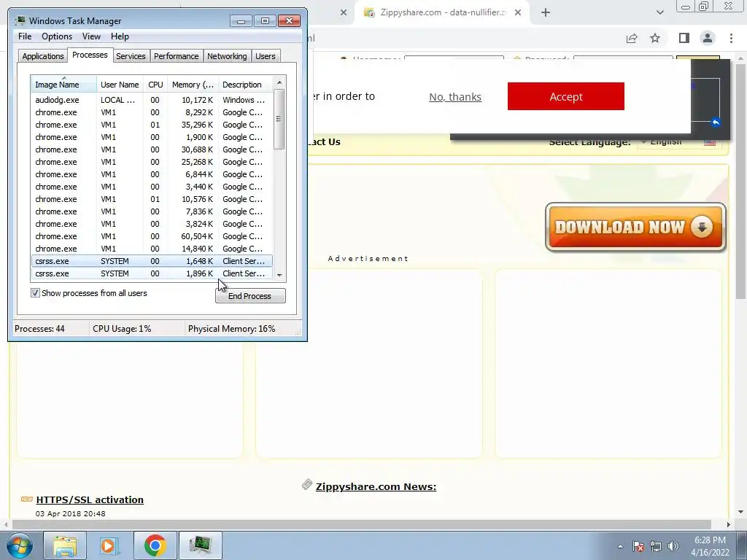
Task: Open the View menu in Task Manager
Action: pyautogui.click(x=91, y=36)
